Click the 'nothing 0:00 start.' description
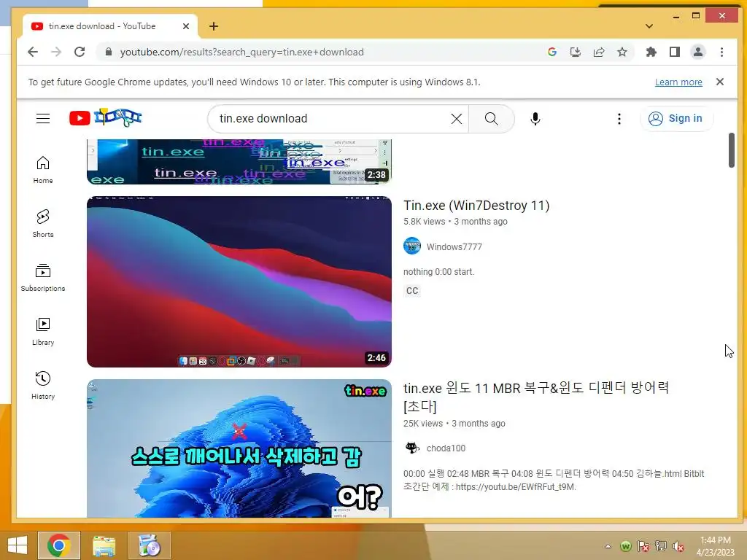 click(x=438, y=272)
